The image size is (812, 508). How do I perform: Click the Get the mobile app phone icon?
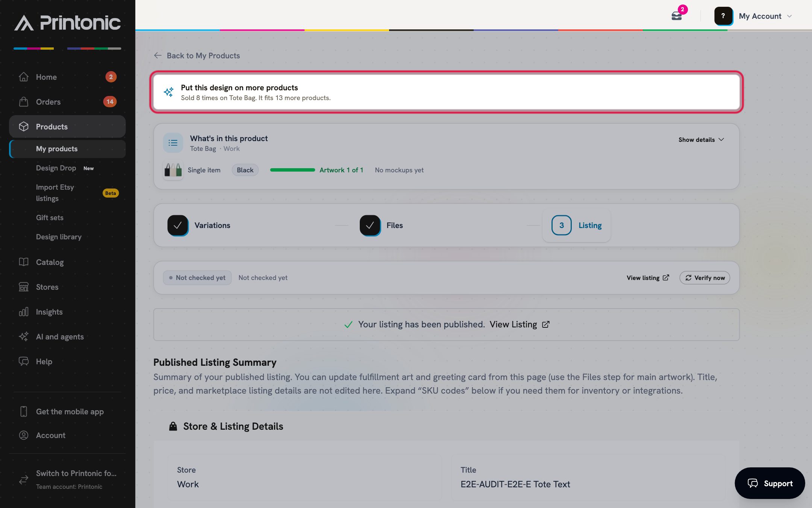pyautogui.click(x=24, y=411)
